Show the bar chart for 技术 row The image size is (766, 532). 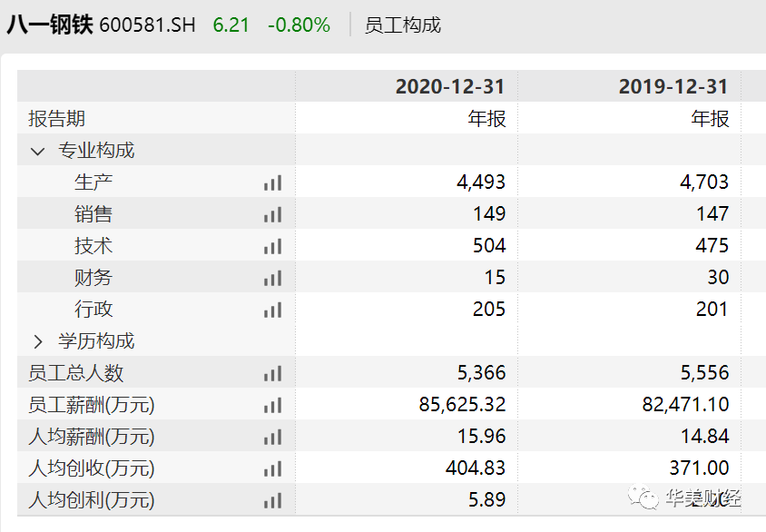click(272, 246)
